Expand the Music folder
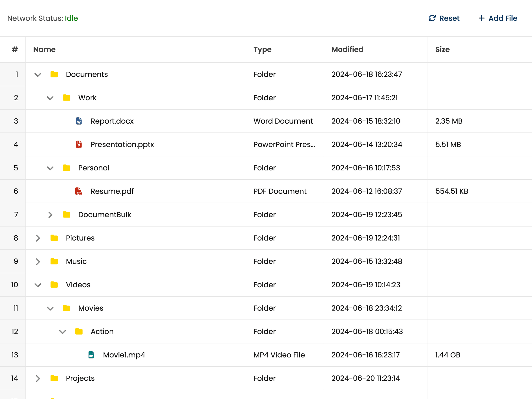This screenshot has height=399, width=532. [x=38, y=262]
